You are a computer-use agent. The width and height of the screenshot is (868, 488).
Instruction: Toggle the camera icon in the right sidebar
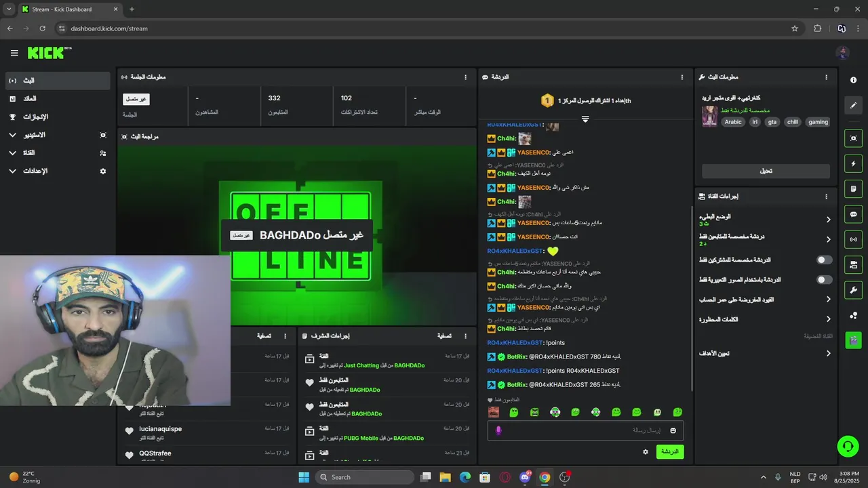pyautogui.click(x=853, y=264)
